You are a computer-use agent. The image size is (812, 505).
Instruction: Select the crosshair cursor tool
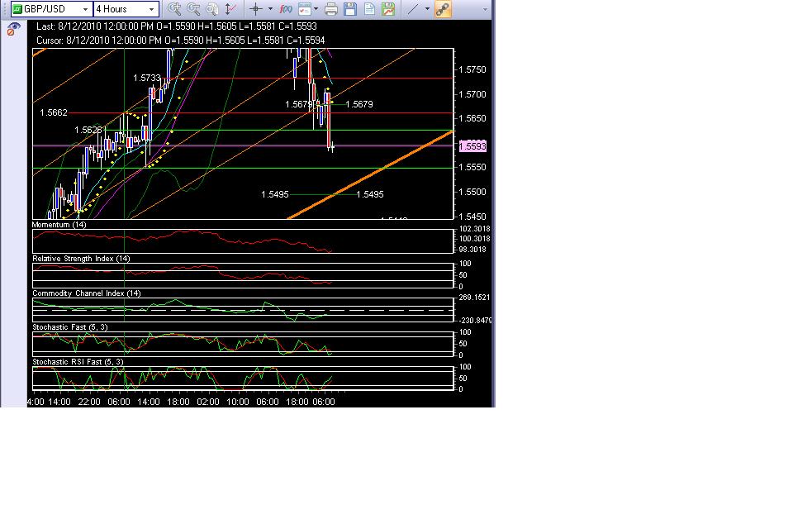(x=256, y=9)
